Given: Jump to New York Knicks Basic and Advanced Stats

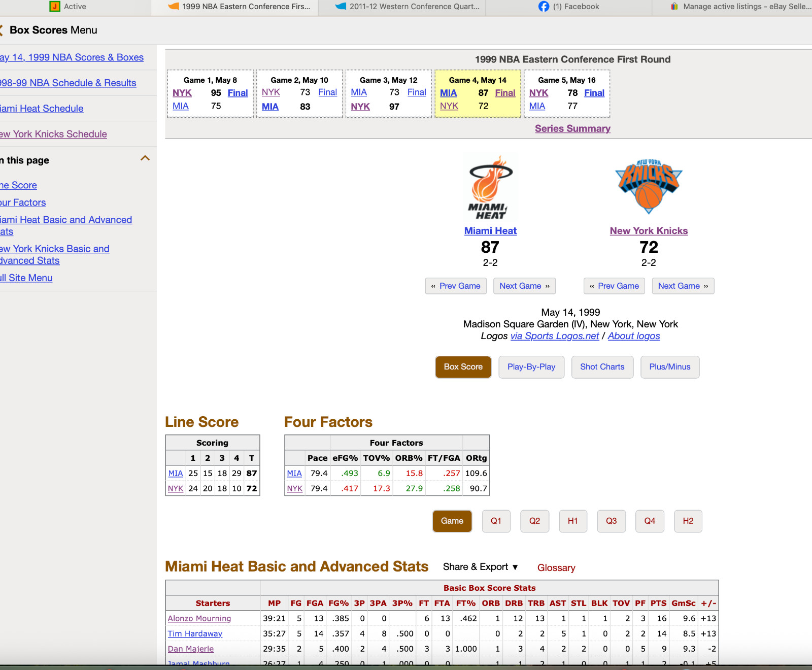Looking at the screenshot, I should [x=55, y=255].
